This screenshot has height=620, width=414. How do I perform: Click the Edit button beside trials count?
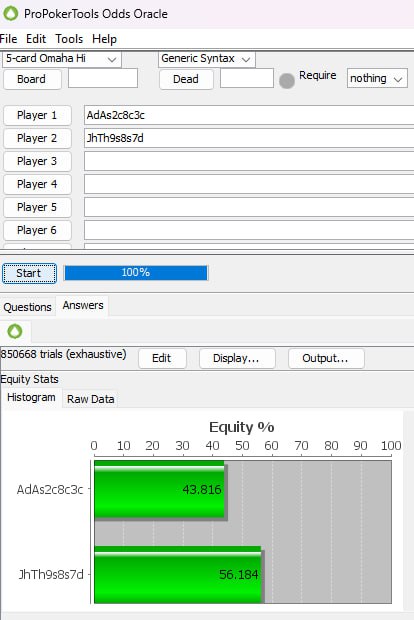pos(162,358)
